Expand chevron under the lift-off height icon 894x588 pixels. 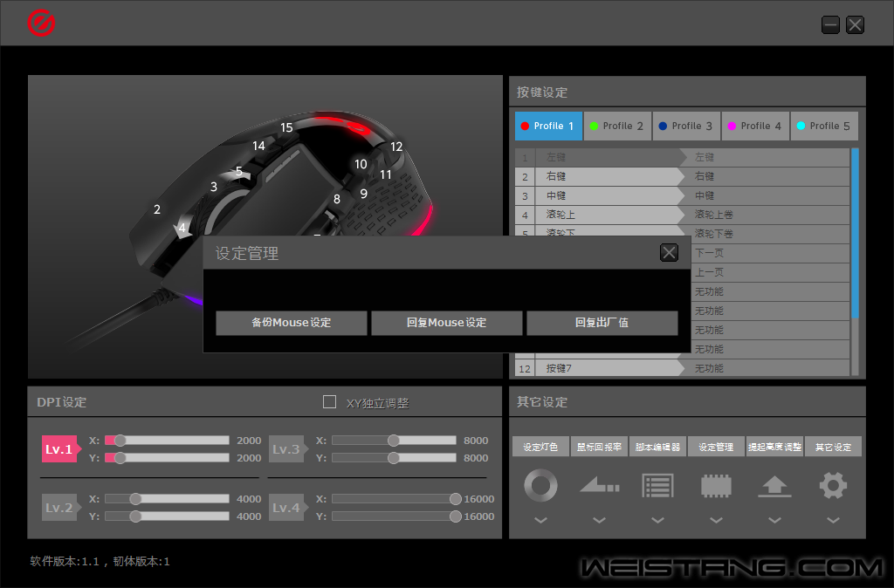coord(775,520)
